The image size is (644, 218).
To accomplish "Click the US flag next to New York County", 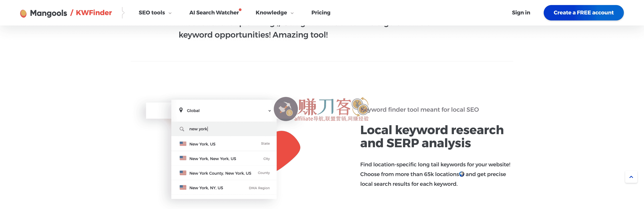I will [x=183, y=173].
